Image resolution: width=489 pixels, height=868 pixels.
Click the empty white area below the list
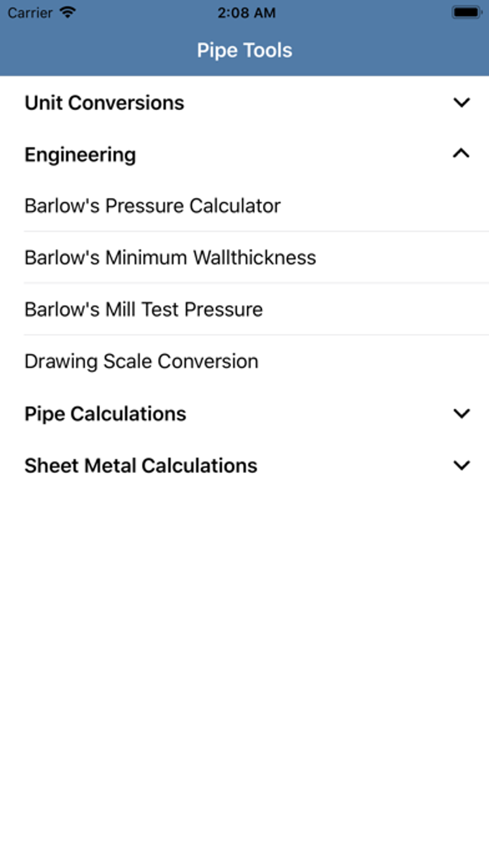244,671
